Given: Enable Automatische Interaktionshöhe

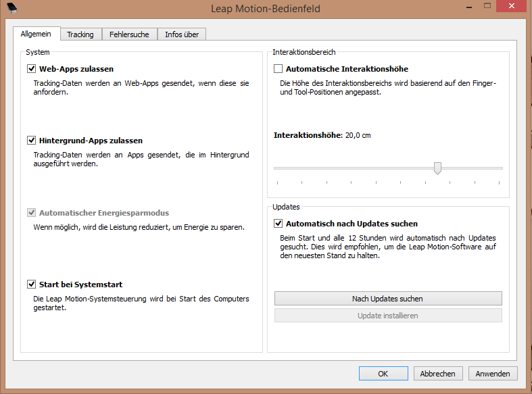Looking at the screenshot, I should (278, 69).
